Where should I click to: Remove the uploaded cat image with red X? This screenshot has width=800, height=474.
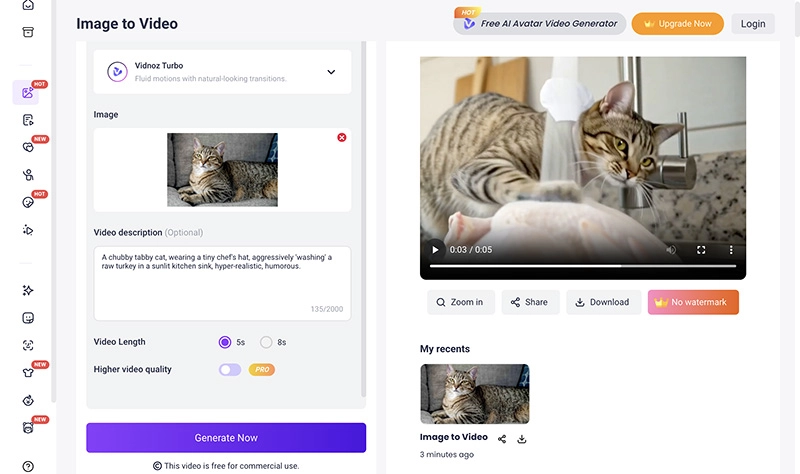coord(342,137)
